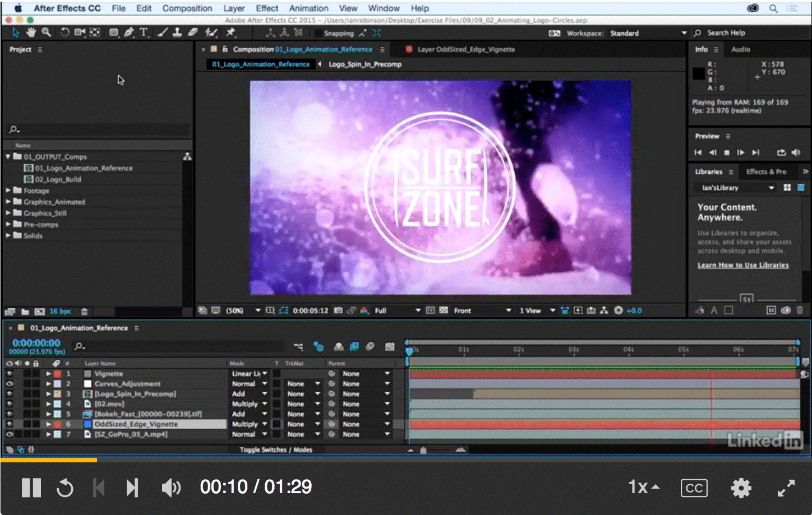This screenshot has height=515, width=812.
Task: Select the Brush tool
Action: tap(163, 33)
